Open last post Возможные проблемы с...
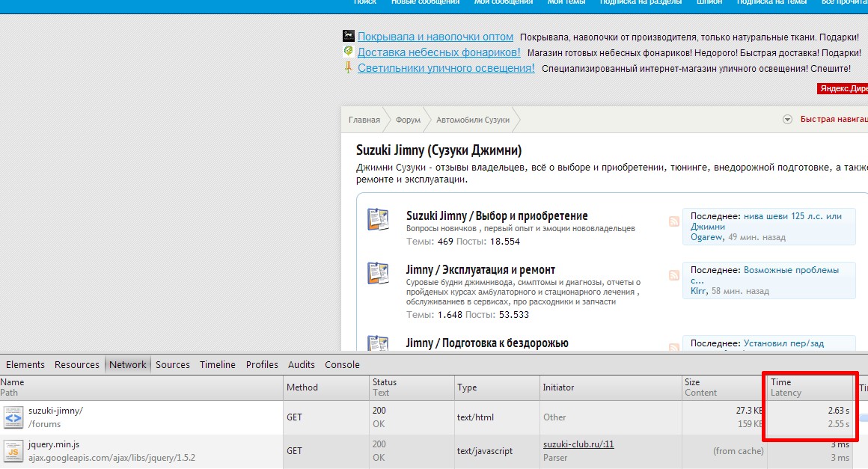The width and height of the screenshot is (868, 469). tap(765, 275)
